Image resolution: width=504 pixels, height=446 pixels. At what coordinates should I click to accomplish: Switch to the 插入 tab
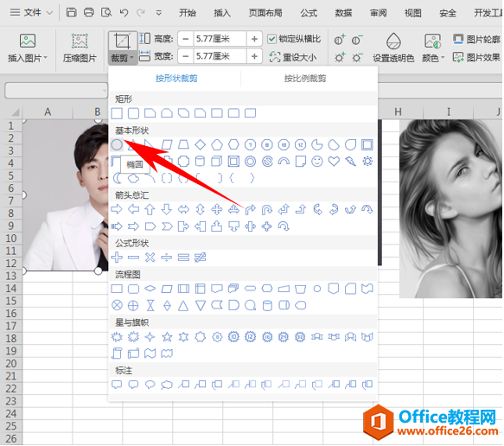pyautogui.click(x=222, y=13)
